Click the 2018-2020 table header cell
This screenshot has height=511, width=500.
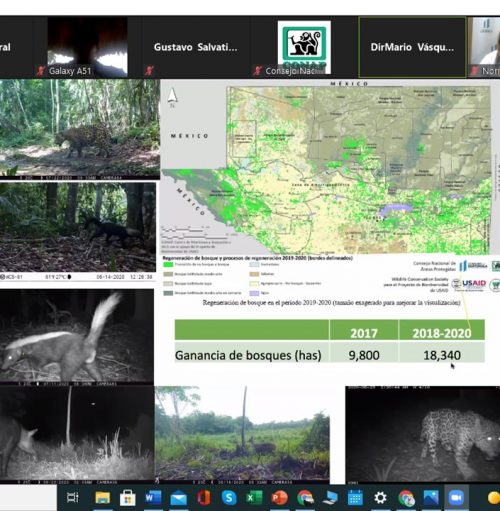[x=442, y=330]
